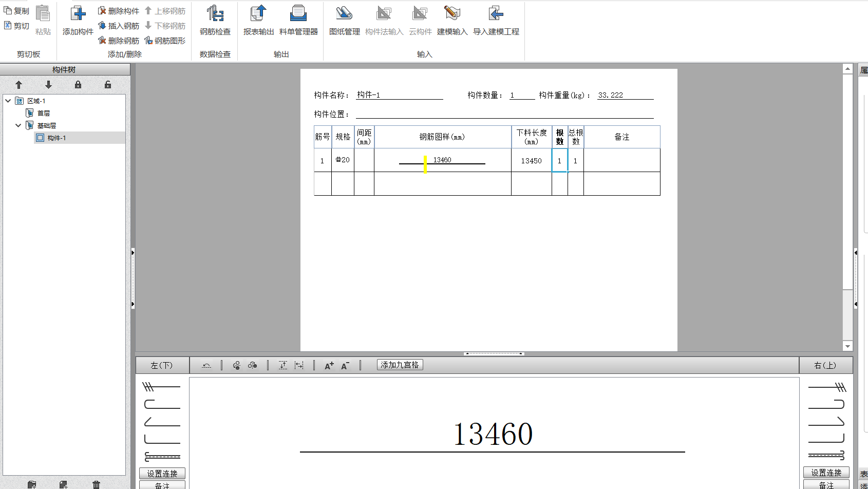The width and height of the screenshot is (868, 489).
Task: Click 添加九宫格 button
Action: coord(400,365)
